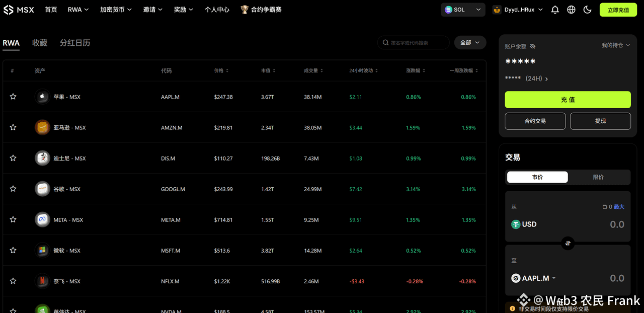Hide account balance eye icon
This screenshot has width=644, height=313.
tap(533, 46)
